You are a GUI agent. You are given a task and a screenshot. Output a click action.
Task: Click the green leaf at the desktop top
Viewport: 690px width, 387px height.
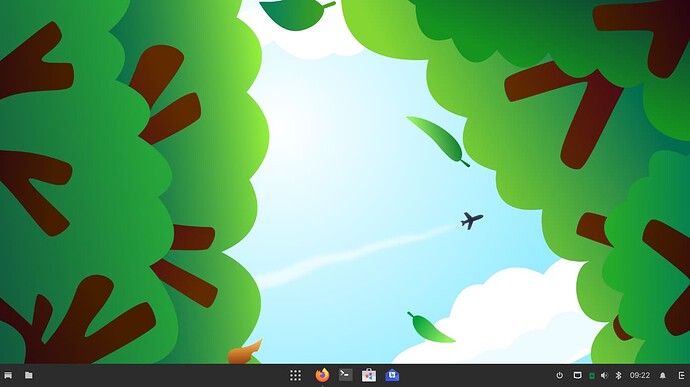[296, 14]
